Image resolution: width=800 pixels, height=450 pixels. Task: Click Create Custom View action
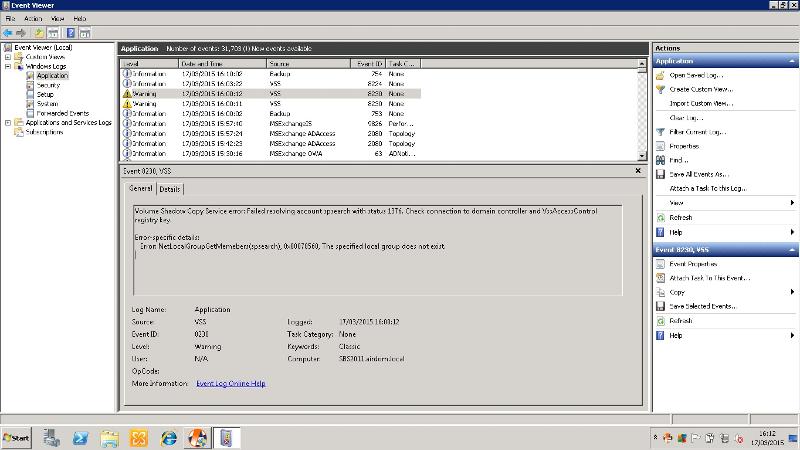click(701, 89)
